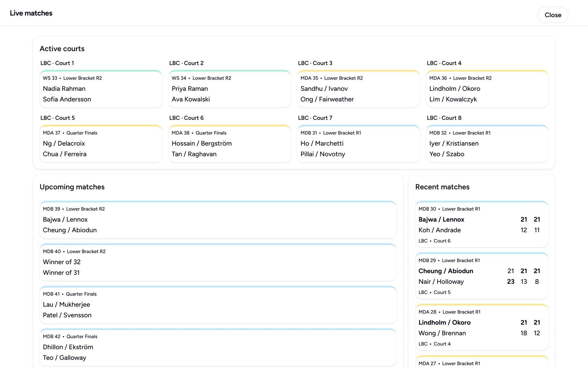588x368 pixels.
Task: Click the LBC · Court 3 label
Action: (315, 63)
